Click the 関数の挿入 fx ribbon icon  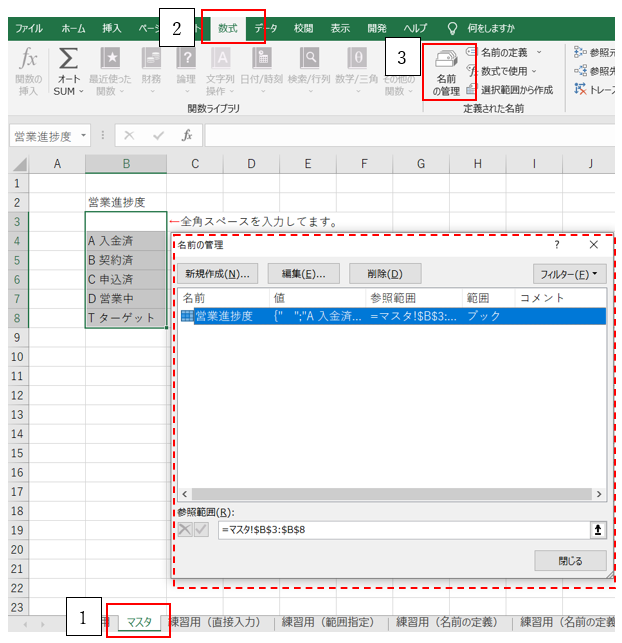click(x=29, y=68)
